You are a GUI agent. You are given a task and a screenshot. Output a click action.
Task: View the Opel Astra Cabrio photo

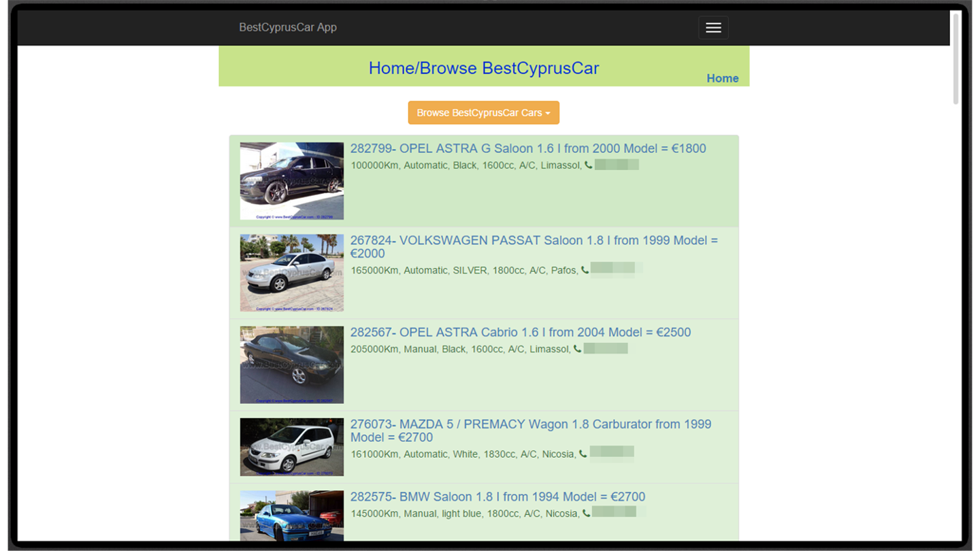tap(292, 365)
